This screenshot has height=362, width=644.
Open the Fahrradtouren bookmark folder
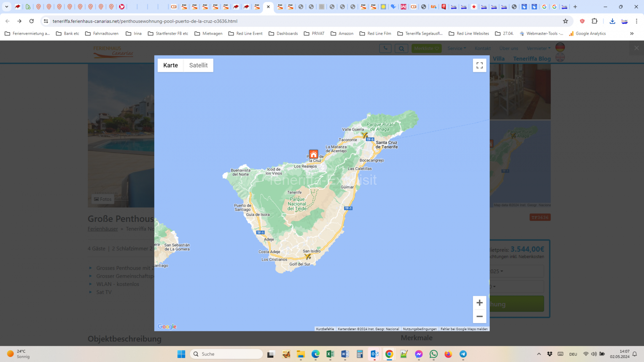tap(102, 34)
